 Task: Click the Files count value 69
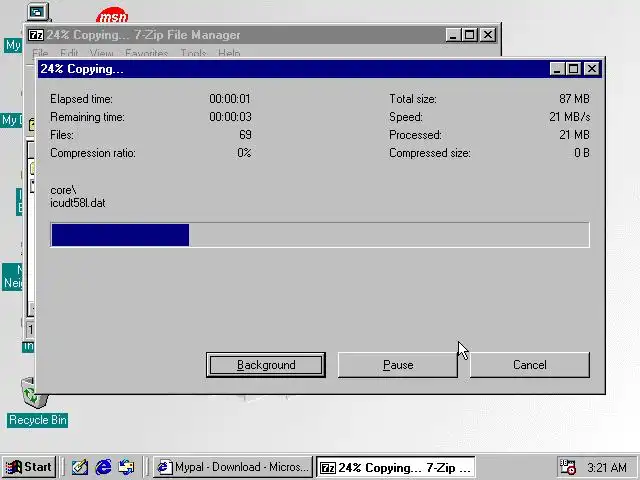pyautogui.click(x=245, y=135)
